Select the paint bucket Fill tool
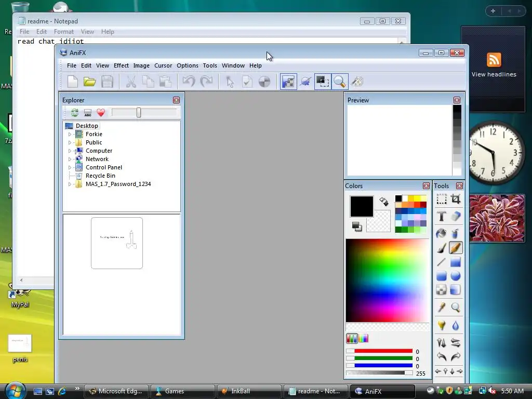 (x=442, y=233)
